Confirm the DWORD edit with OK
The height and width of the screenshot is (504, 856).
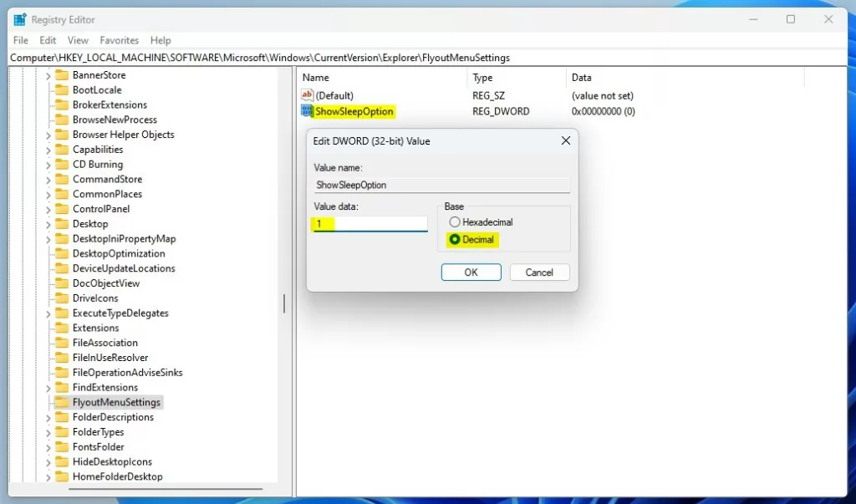pyautogui.click(x=471, y=272)
